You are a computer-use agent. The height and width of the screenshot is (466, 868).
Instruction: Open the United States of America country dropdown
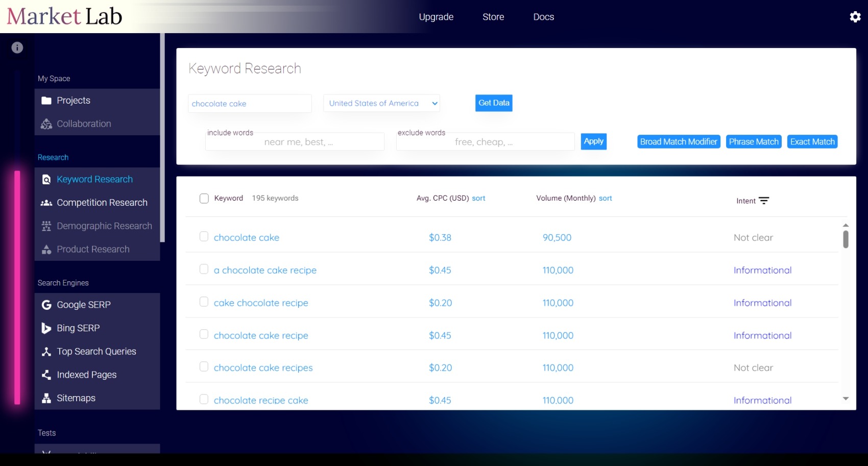tap(382, 103)
